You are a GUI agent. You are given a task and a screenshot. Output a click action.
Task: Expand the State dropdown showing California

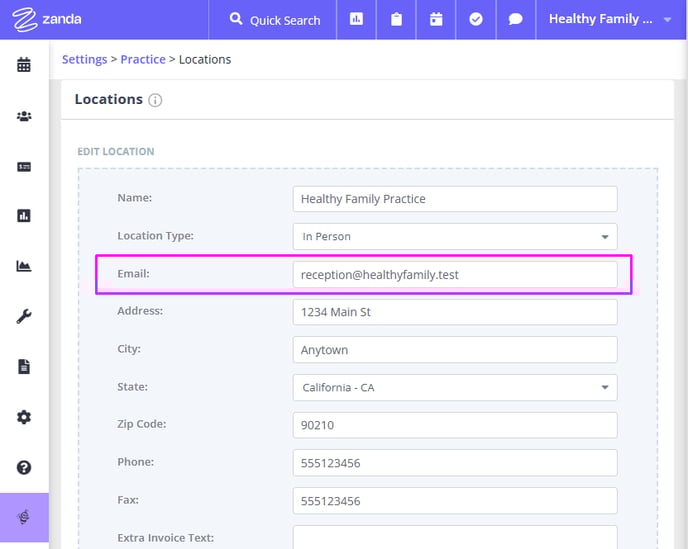(455, 388)
